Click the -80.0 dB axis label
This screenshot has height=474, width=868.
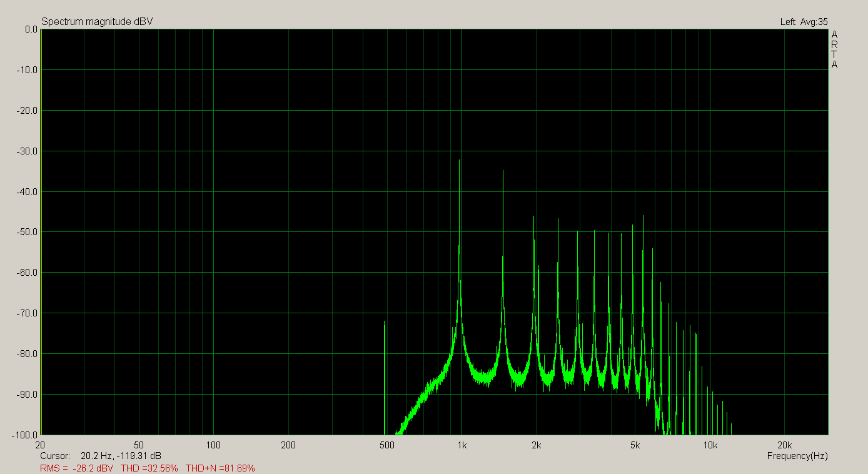26,354
